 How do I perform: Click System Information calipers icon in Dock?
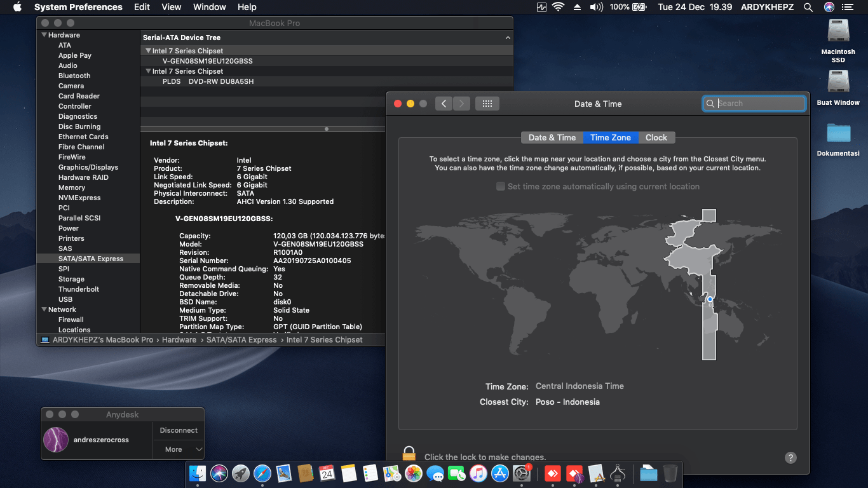618,473
